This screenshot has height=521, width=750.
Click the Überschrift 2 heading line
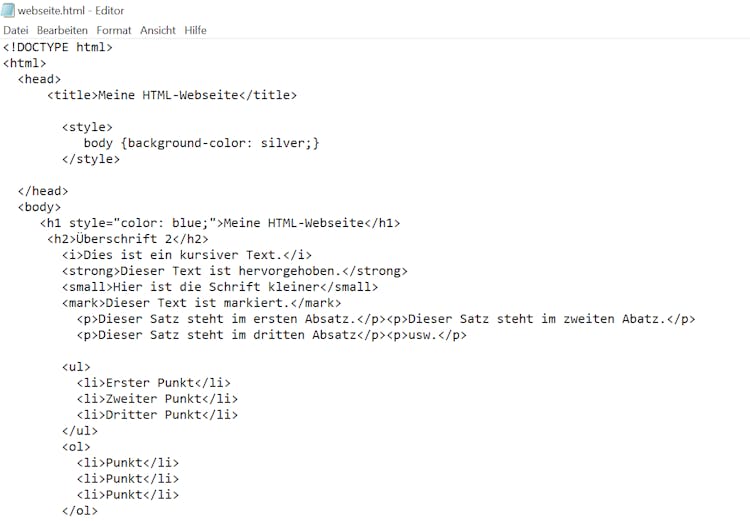tap(128, 239)
